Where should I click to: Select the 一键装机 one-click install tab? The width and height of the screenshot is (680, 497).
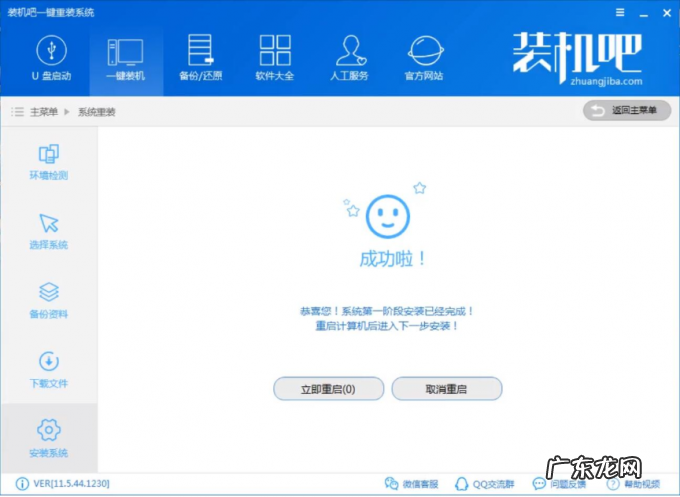[126, 59]
